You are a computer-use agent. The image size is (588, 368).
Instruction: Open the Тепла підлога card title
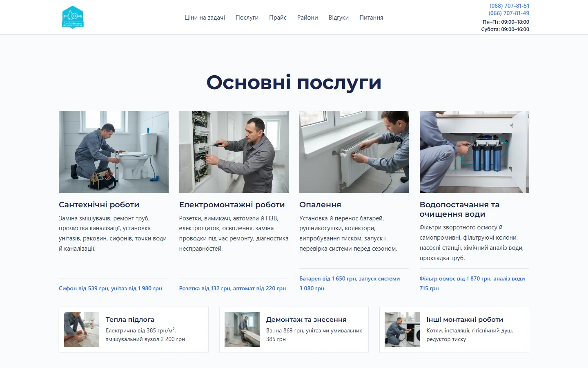[x=130, y=320]
